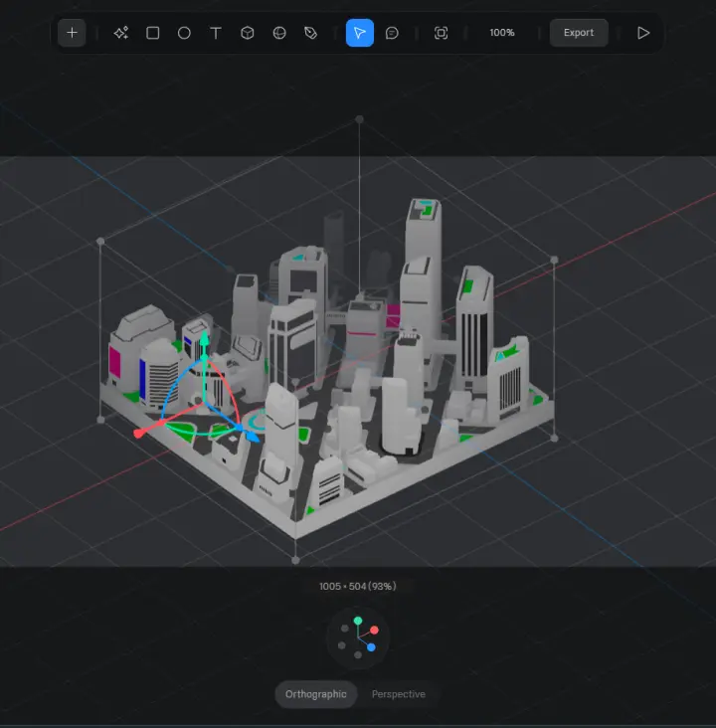Click the red X-axis move arrow
Viewport: 716px width, 728px height.
coord(140,433)
